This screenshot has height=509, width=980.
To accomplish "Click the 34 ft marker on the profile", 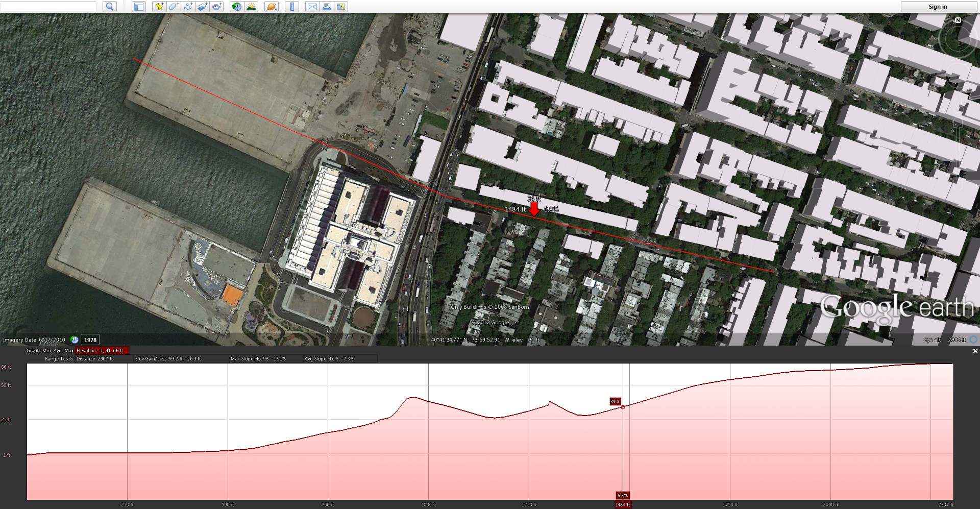I will [615, 402].
